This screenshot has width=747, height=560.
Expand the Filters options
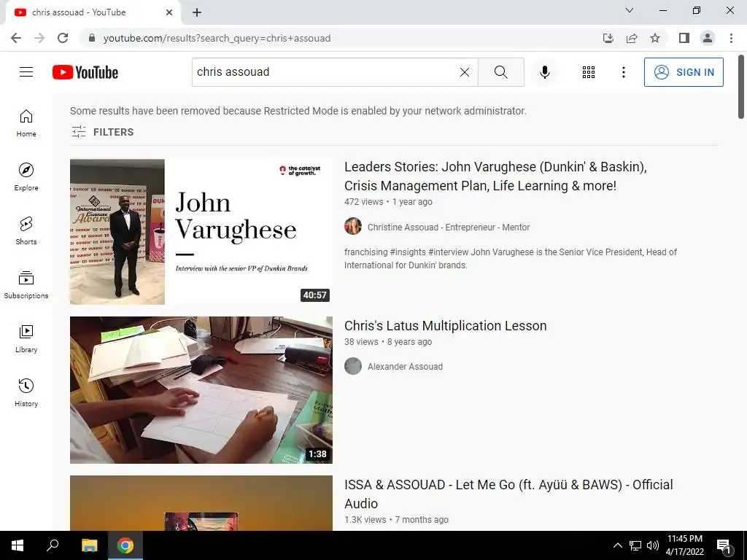(x=102, y=132)
